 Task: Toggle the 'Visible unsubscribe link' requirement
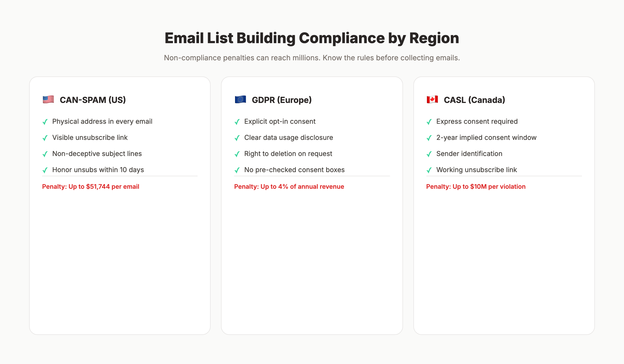(90, 137)
